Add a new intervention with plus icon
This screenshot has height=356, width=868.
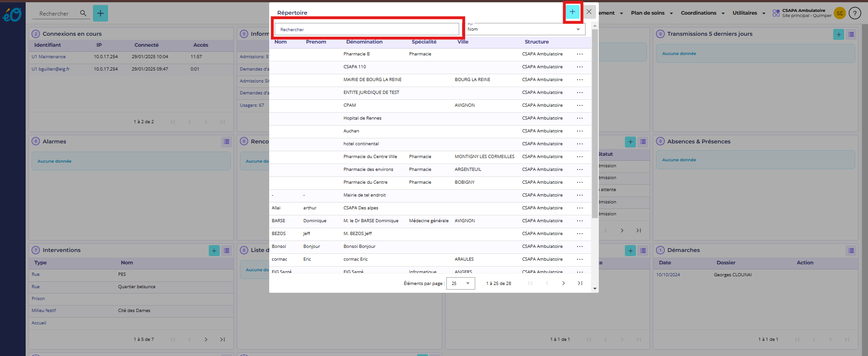click(214, 251)
